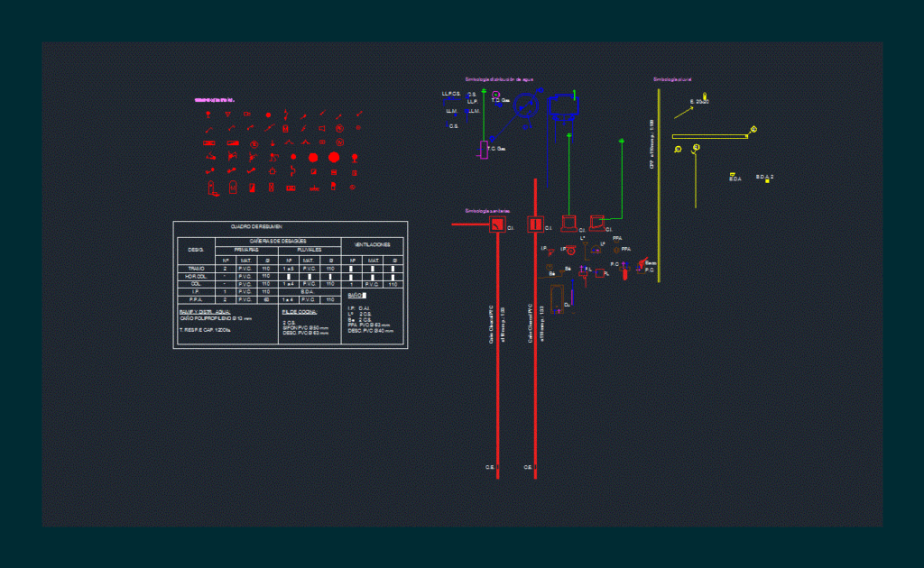Click the yellow diamond at the gutter end
Viewport: 924px width, 568px height.
pyautogui.click(x=753, y=130)
